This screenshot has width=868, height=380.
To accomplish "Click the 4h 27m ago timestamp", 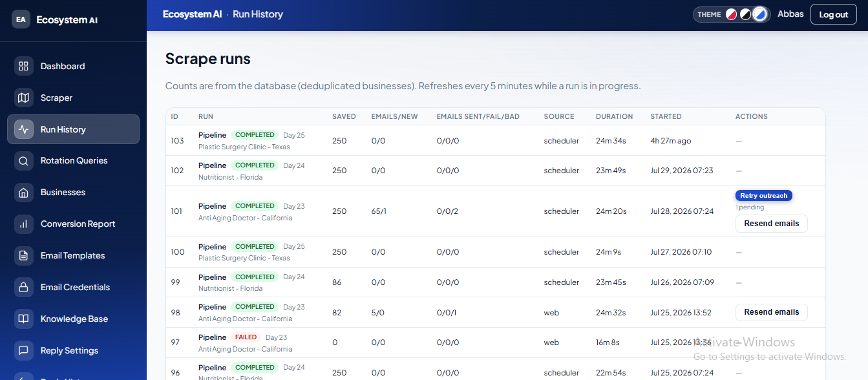I will tap(670, 140).
